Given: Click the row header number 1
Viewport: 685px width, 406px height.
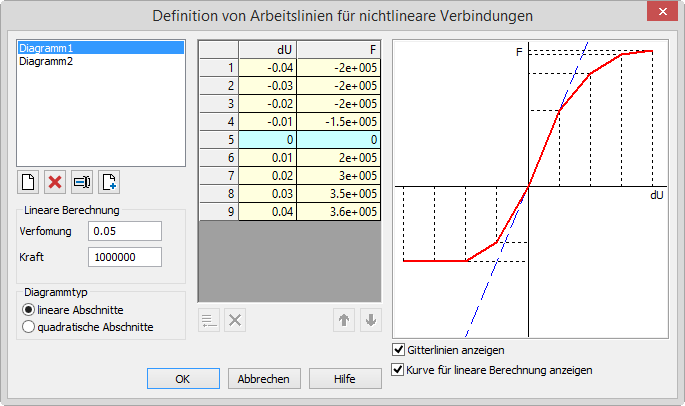Looking at the screenshot, I should click(x=219, y=68).
